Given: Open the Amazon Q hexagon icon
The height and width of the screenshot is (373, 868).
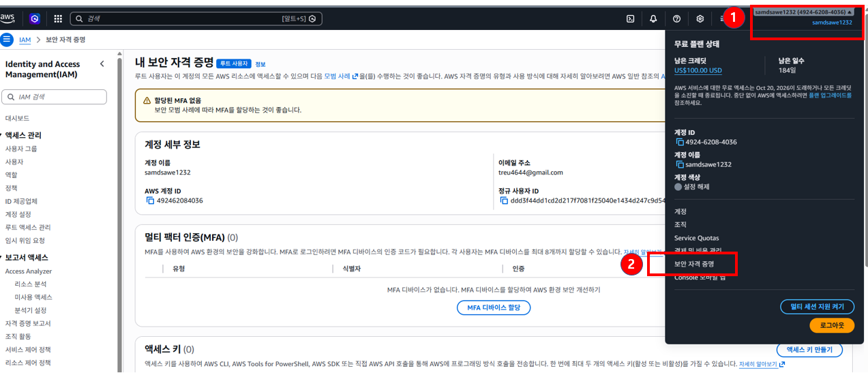Looking at the screenshot, I should coord(35,18).
